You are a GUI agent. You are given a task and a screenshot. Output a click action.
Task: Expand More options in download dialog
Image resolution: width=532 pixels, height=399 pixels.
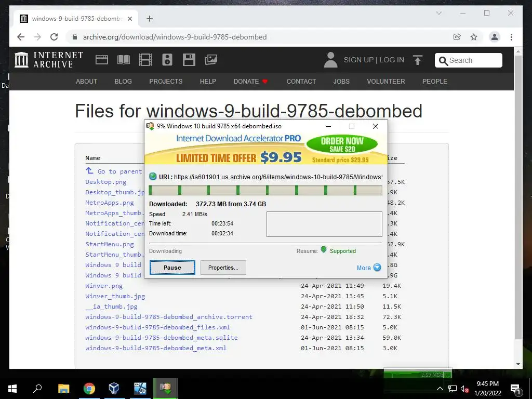coord(369,268)
